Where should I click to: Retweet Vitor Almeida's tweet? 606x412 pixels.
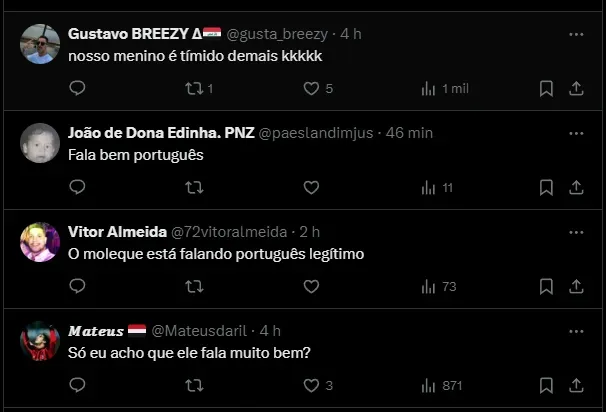click(x=195, y=286)
